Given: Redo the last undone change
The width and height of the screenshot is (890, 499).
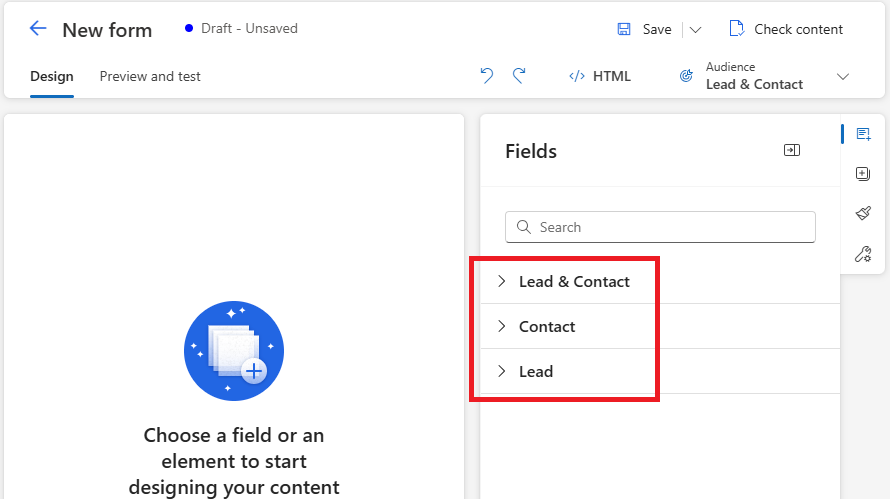Looking at the screenshot, I should [519, 76].
